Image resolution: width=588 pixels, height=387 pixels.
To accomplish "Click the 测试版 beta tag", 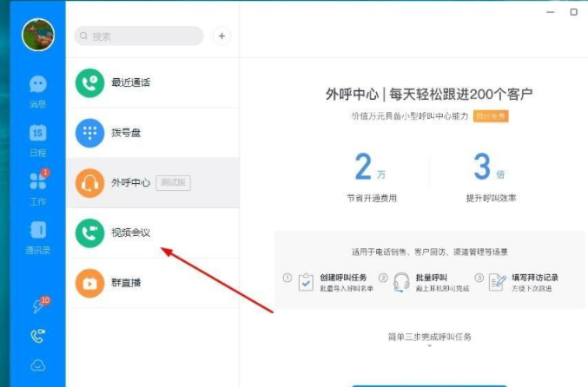I will coord(173,183).
